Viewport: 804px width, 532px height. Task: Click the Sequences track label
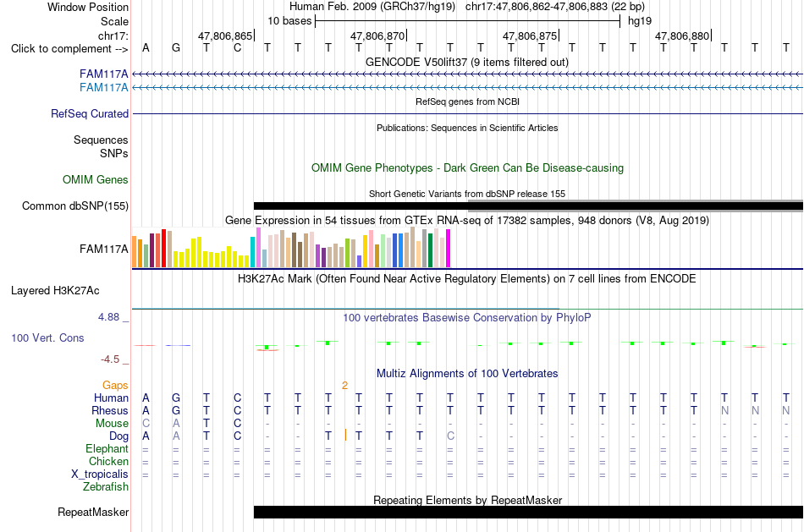(x=101, y=140)
